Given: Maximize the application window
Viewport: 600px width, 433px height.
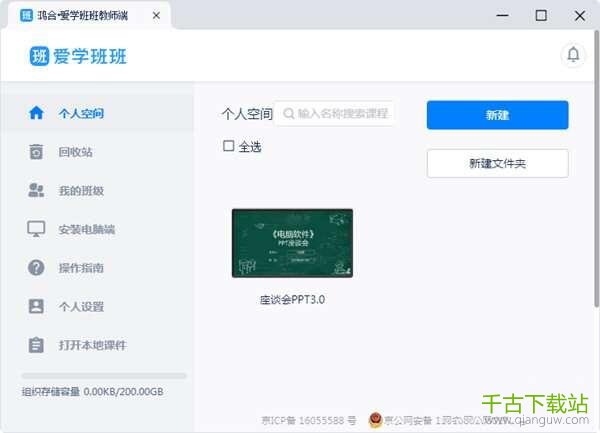Looking at the screenshot, I should tap(541, 16).
